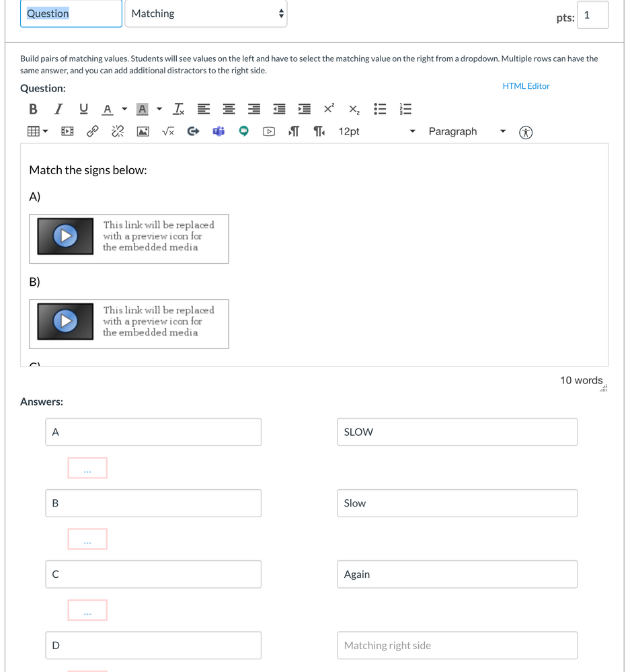
Task: Open the accessibility checker
Action: point(526,133)
